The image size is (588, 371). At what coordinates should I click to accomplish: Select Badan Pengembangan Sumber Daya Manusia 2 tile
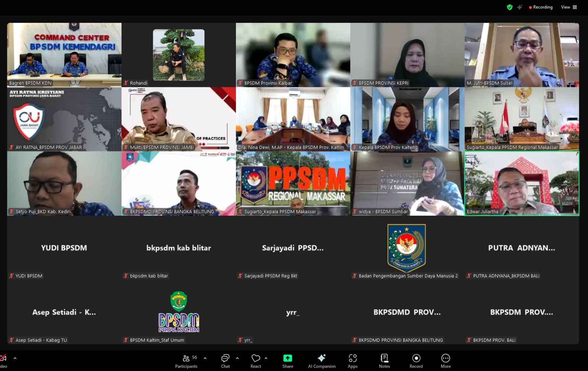pos(407,248)
